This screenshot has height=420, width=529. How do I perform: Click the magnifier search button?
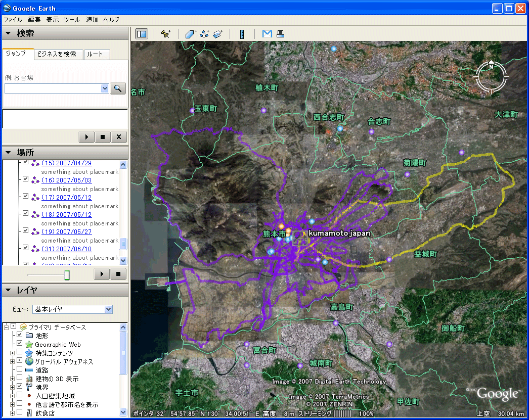118,88
